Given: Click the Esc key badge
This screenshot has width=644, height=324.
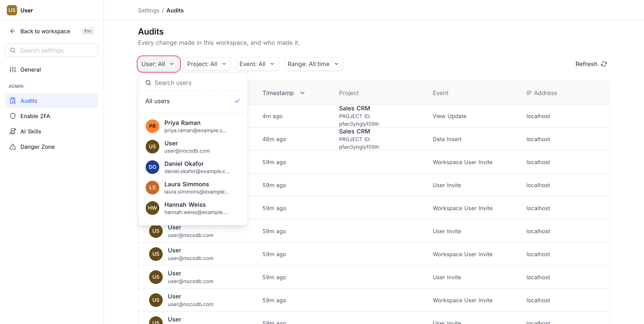Looking at the screenshot, I should coord(88,31).
